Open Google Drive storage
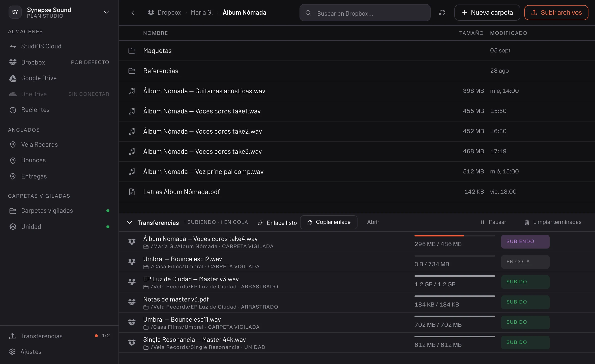Image resolution: width=595 pixels, height=364 pixels. 59,78
